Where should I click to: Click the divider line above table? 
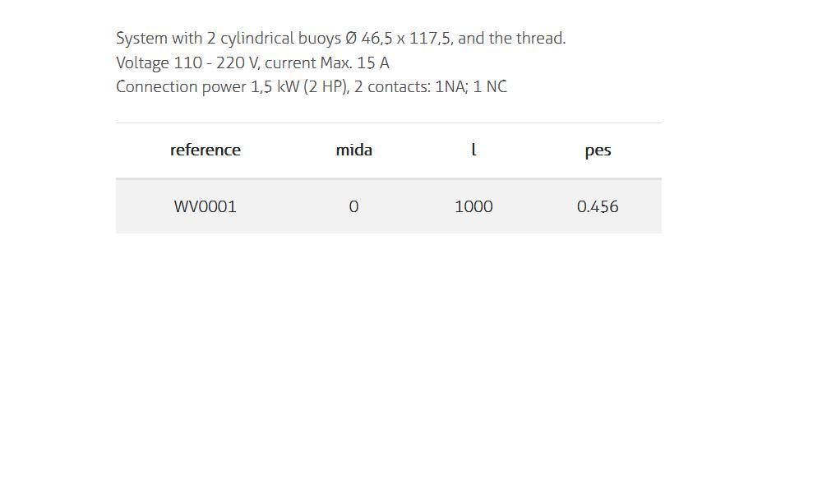[x=389, y=123]
